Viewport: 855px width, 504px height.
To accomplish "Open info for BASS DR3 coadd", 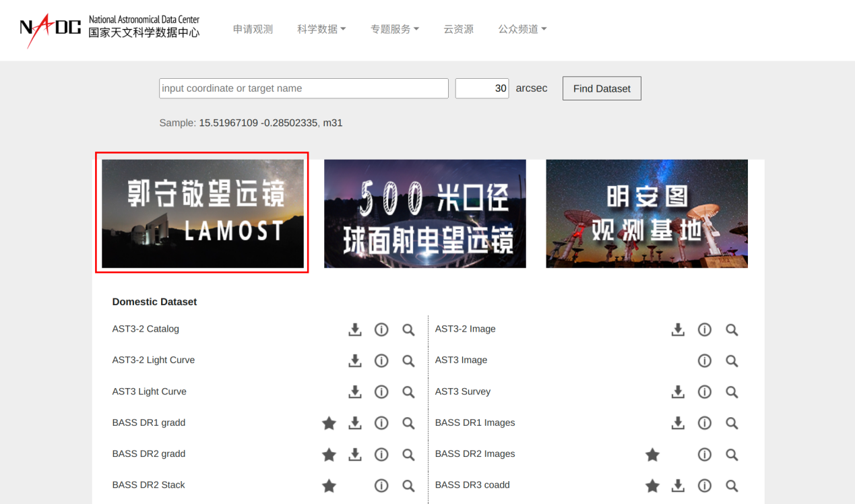I will coord(705,485).
